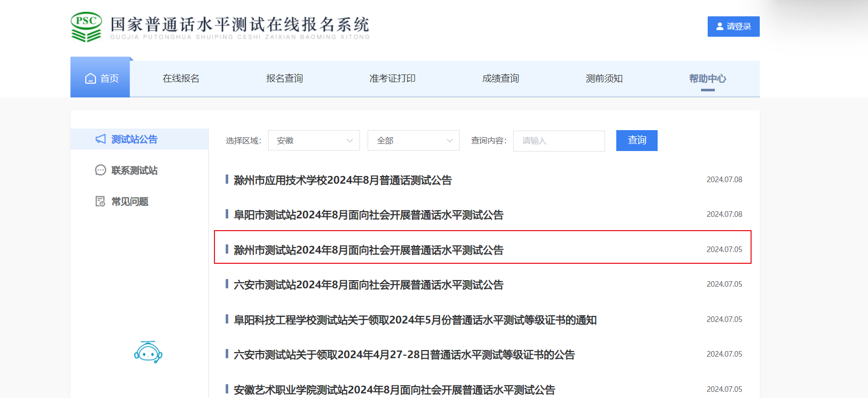
Task: Open 六安市测试站 4月27-28日 certificate notice
Action: (404, 355)
